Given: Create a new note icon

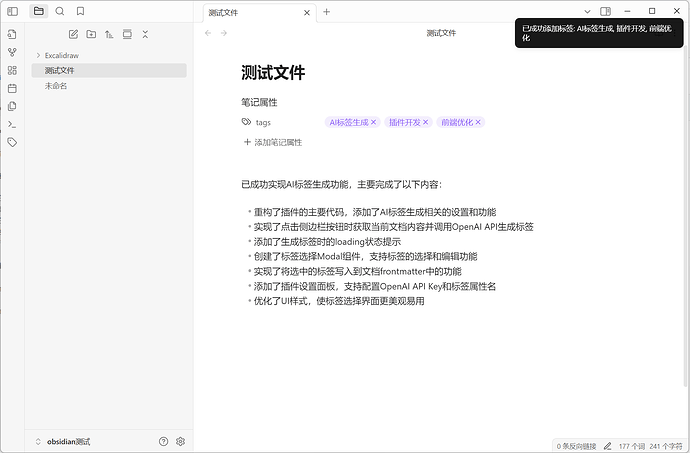Looking at the screenshot, I should (73, 34).
